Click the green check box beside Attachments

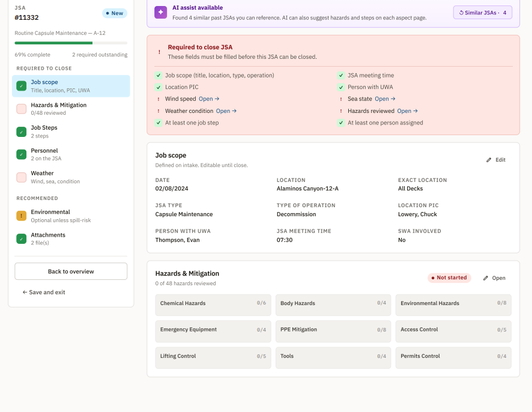(22, 238)
